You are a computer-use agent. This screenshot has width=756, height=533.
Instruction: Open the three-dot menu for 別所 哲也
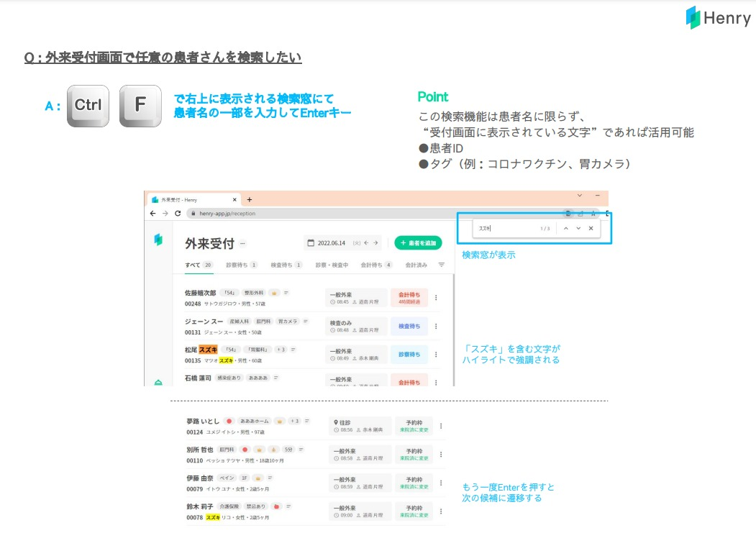(x=441, y=455)
